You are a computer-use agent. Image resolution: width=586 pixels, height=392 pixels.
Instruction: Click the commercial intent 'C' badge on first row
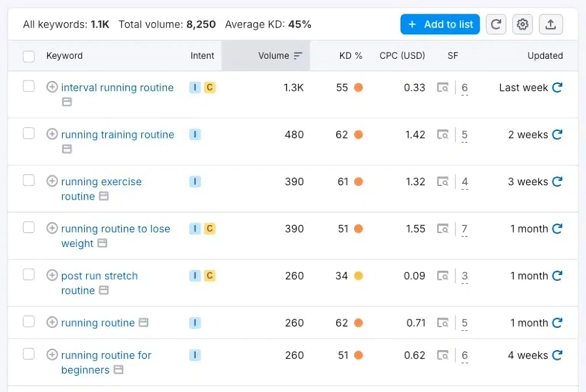coord(209,88)
